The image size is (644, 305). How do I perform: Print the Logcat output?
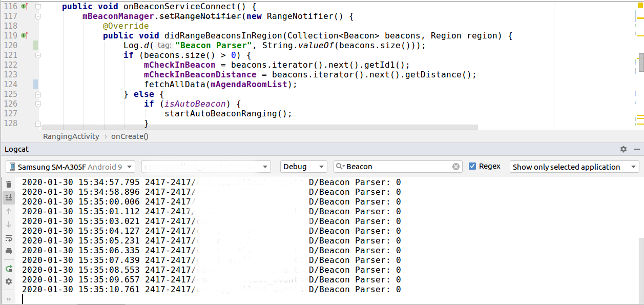tap(9, 251)
